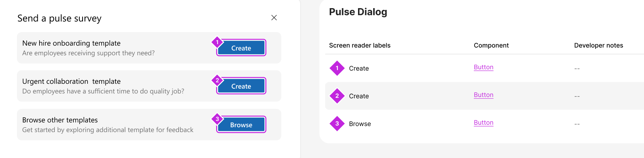Select diamond badge 2 in labels table

click(337, 96)
